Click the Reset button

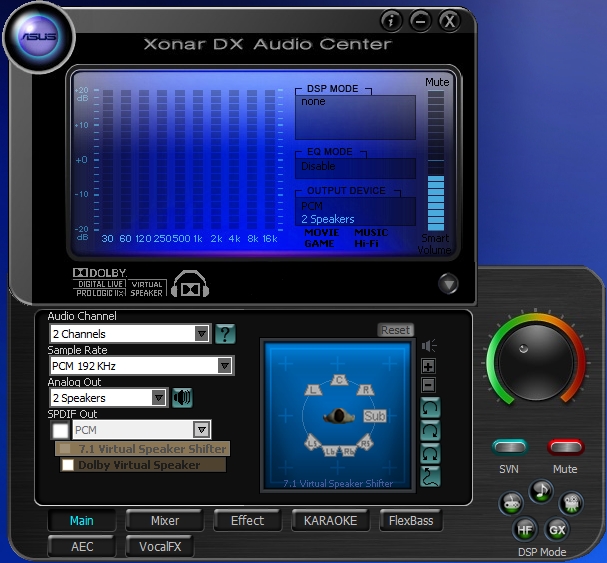[x=395, y=330]
